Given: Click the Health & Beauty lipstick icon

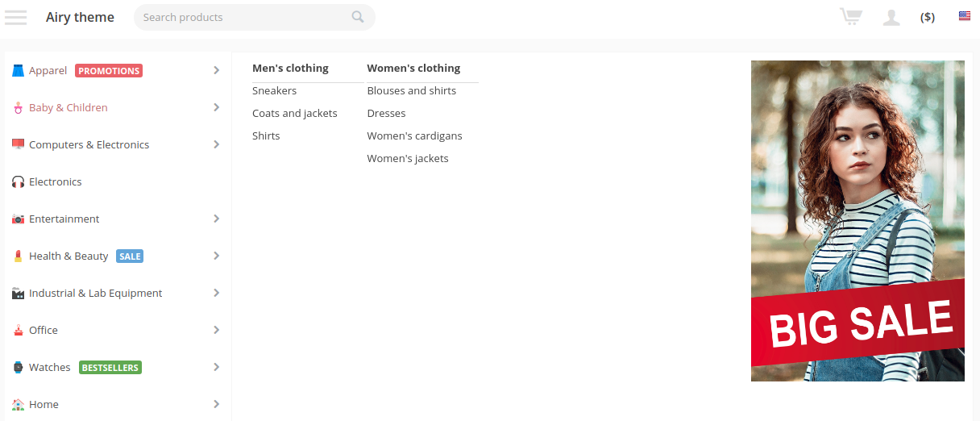Looking at the screenshot, I should click(x=18, y=256).
